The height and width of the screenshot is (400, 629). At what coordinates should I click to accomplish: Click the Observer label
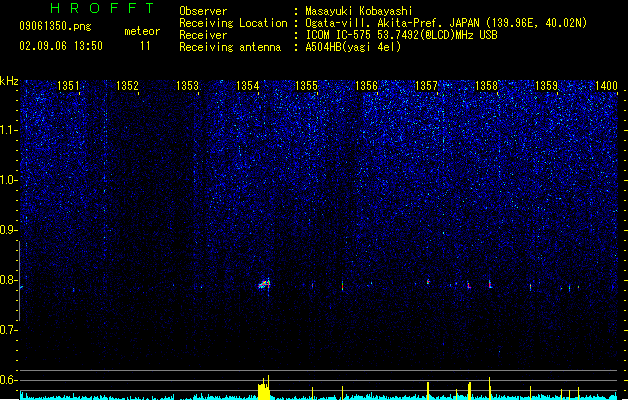click(203, 11)
